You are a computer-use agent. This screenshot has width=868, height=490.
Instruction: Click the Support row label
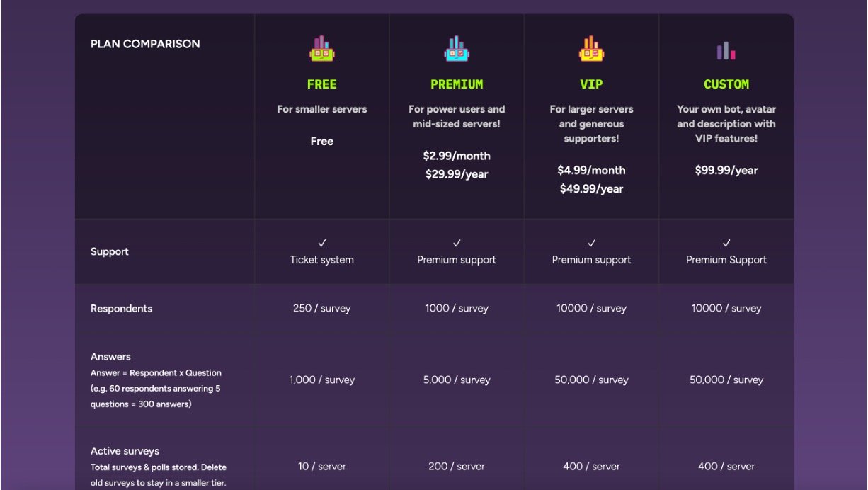pos(110,251)
